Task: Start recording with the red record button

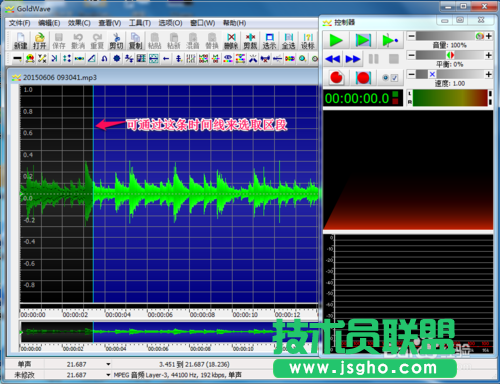Action: [337, 78]
